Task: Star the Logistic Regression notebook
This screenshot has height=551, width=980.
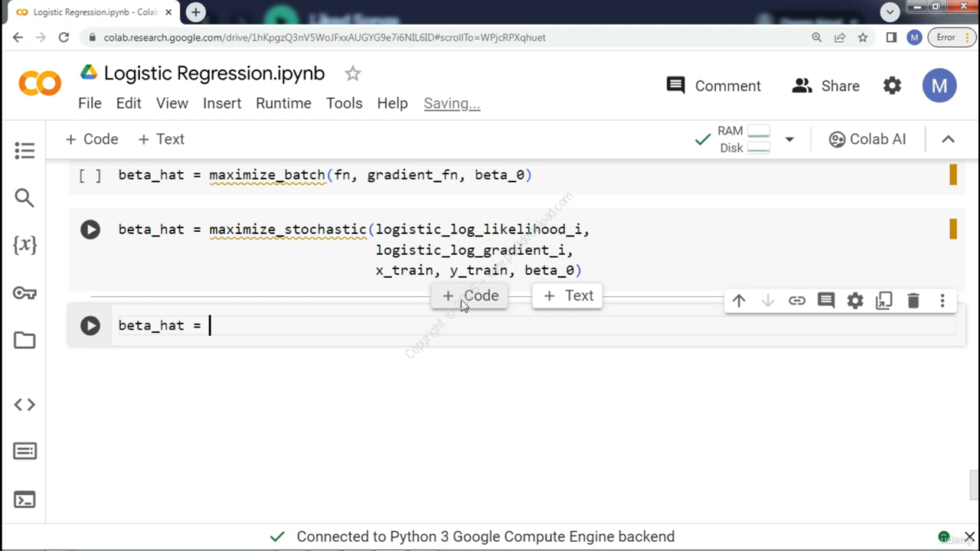Action: [x=352, y=73]
